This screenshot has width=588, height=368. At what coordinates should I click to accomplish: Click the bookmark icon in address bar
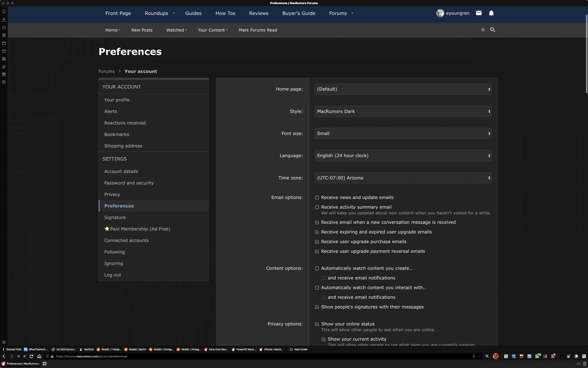[474, 356]
